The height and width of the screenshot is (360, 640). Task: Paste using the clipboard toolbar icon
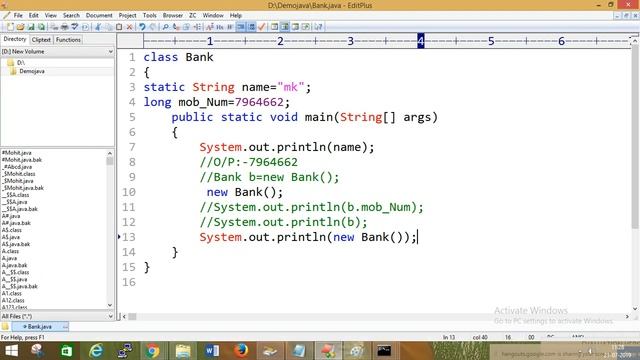119,27
